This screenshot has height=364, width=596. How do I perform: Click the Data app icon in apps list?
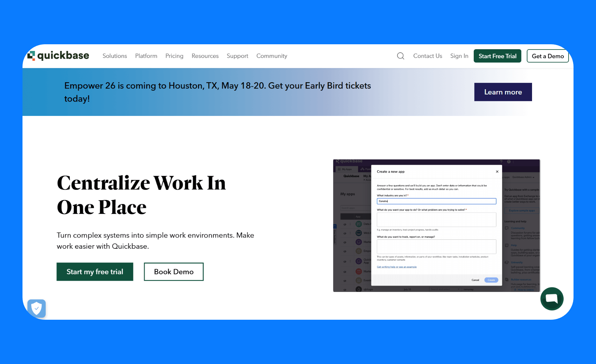click(x=358, y=224)
